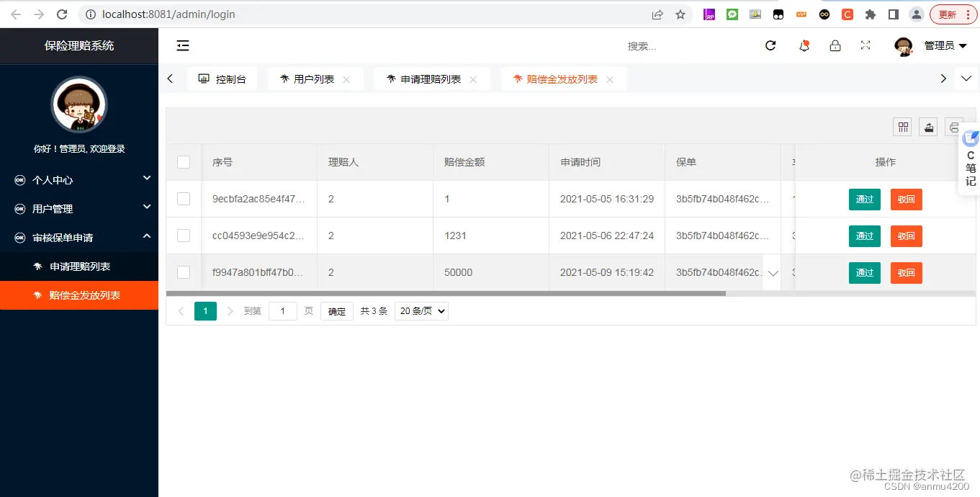
Task: Approve amount 1231 by clicking 通过
Action: pyautogui.click(x=864, y=236)
